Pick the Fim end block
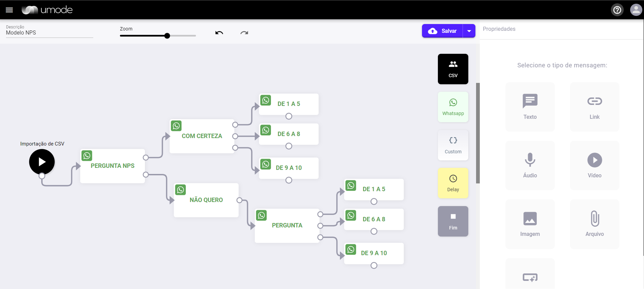Image resolution: width=644 pixels, height=289 pixels. 453,221
